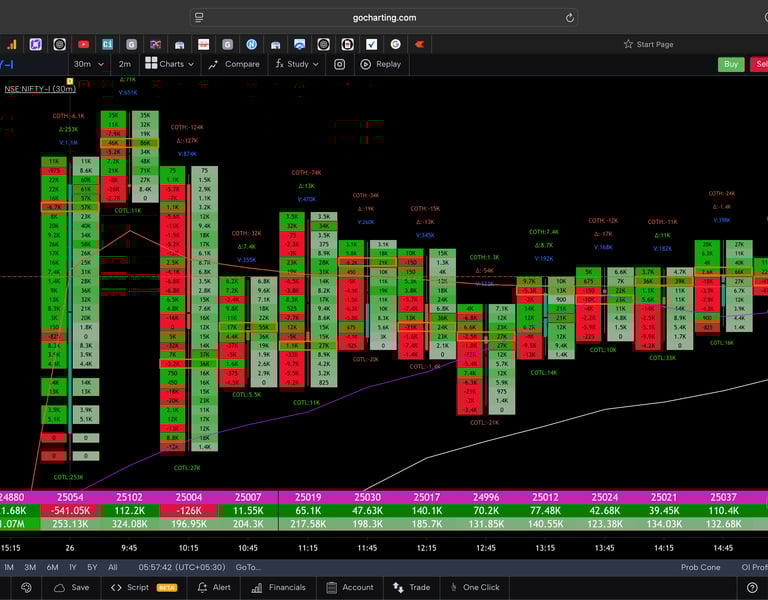Click the 140.1K delta cell
Screen dimensions: 768x600
(x=427, y=510)
